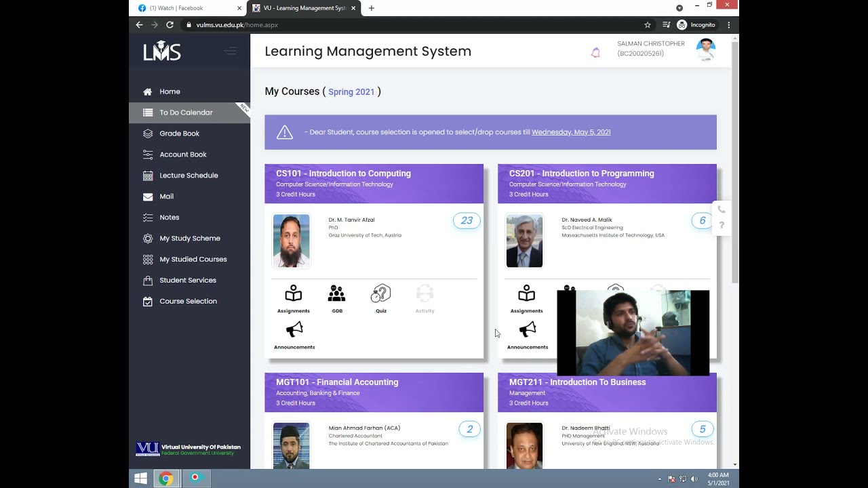
Task: Click the CS101 badge showing 23
Action: [x=467, y=220]
